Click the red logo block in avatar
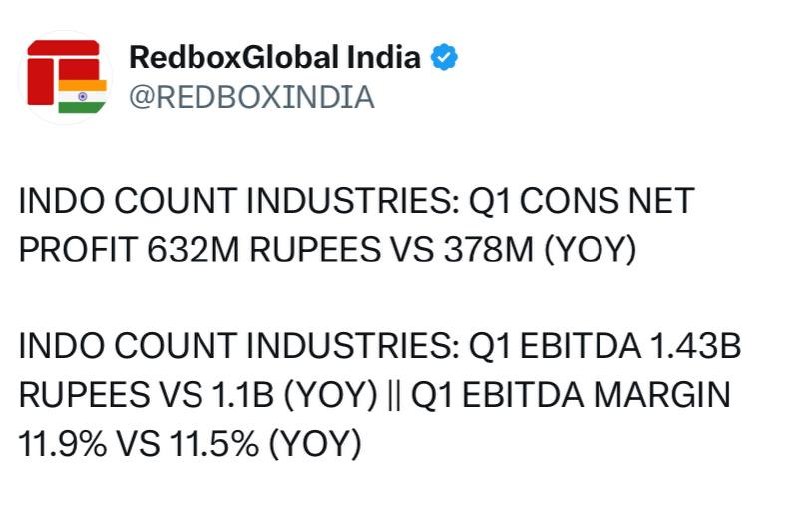 click(x=63, y=71)
